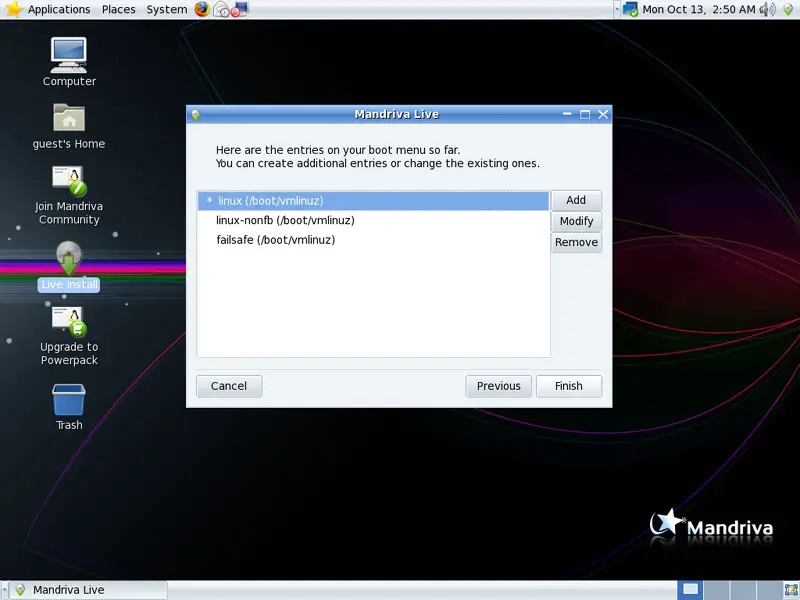Open the mail client panel icon
800x600 pixels.
click(x=221, y=9)
